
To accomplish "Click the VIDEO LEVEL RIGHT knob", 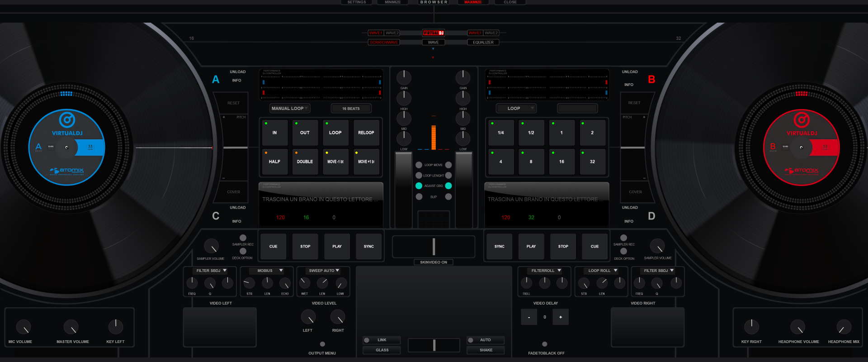I will [338, 317].
